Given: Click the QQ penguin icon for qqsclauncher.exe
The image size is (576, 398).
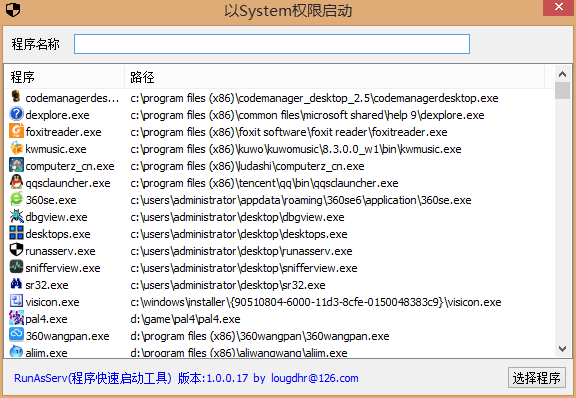Looking at the screenshot, I should [16, 182].
